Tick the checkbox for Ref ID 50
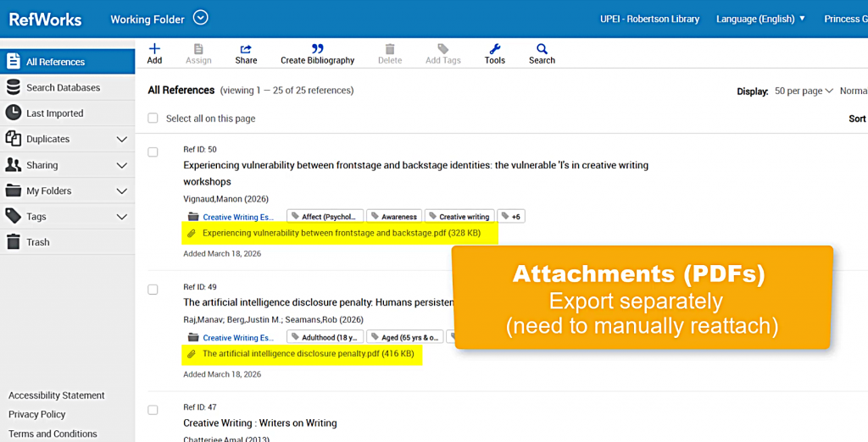This screenshot has width=868, height=442. [x=153, y=152]
